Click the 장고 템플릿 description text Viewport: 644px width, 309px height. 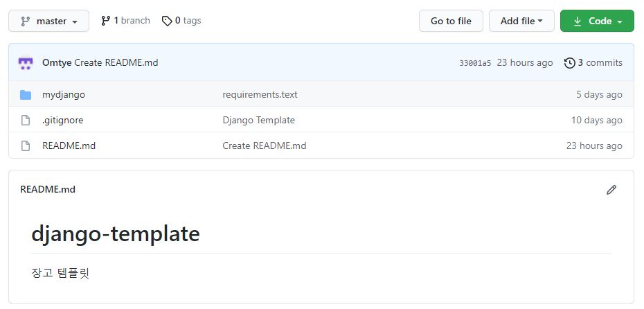click(60, 273)
